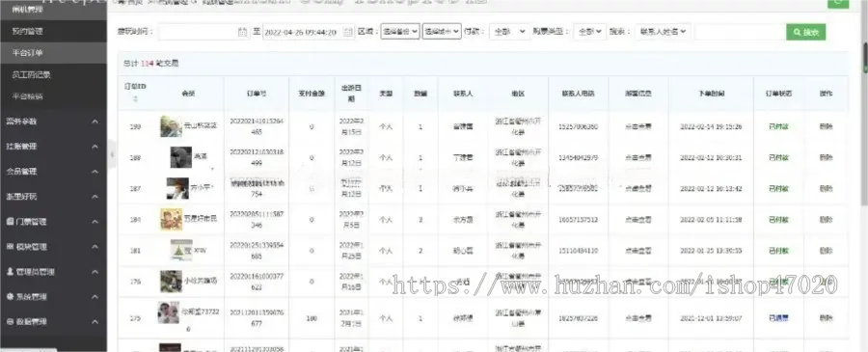868x352 pixels.
Task: Click the 门票管理 sidebar icon
Action: click(10, 222)
